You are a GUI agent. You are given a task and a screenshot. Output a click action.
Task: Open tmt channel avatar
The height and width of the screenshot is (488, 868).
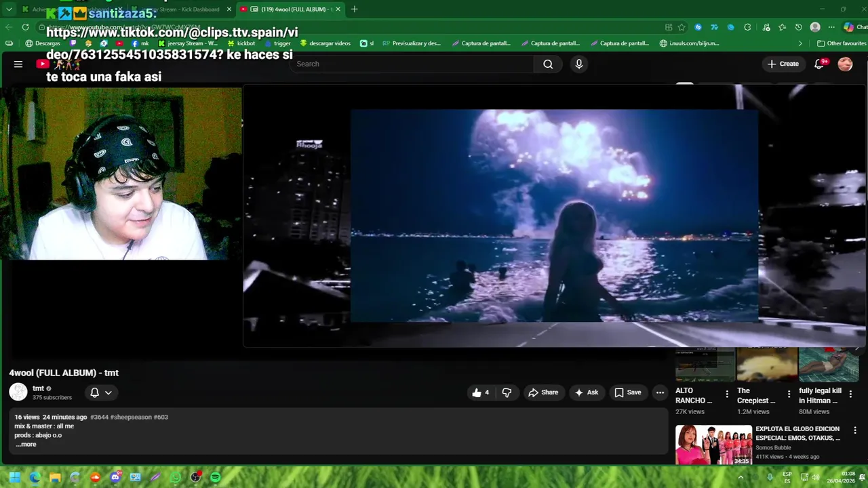[18, 392]
